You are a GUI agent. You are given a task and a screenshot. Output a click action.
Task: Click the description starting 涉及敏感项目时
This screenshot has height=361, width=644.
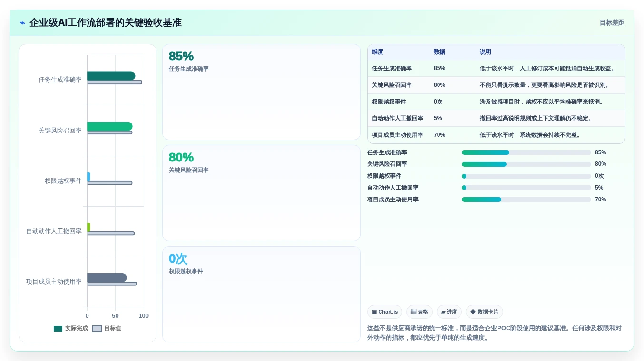coord(543,102)
